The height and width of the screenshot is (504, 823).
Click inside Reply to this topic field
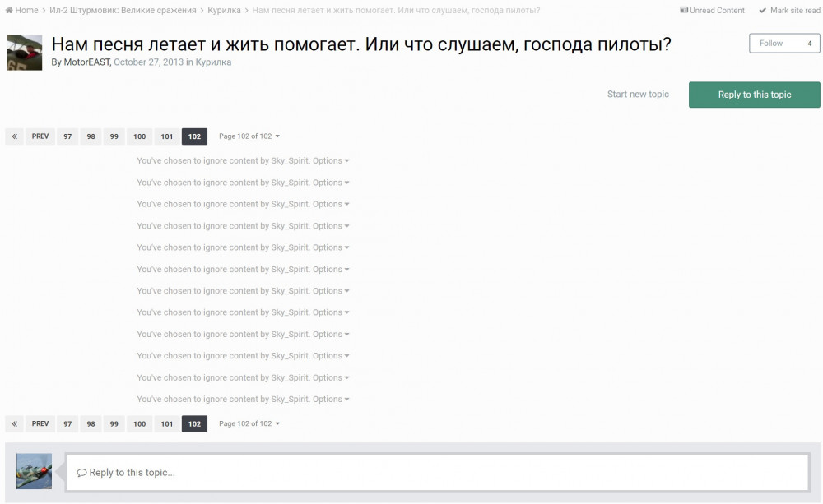(x=437, y=473)
